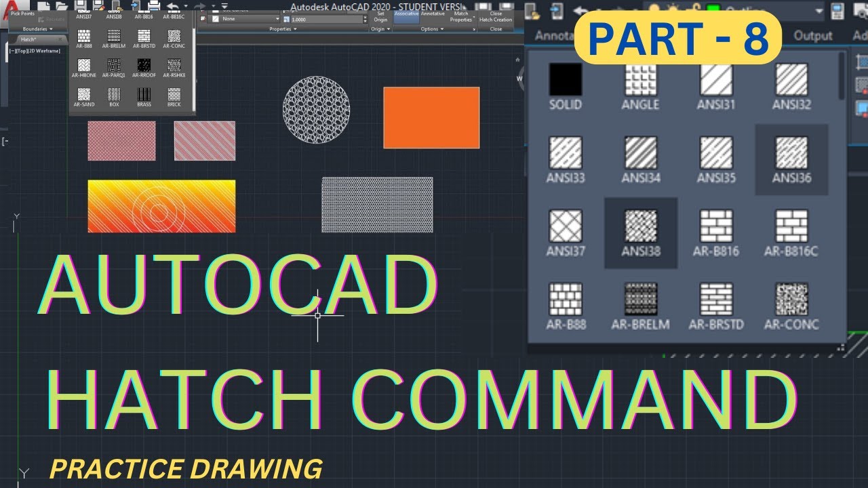Choose ANSI38 in the large pattern gallery
868x488 pixels.
coord(640,233)
